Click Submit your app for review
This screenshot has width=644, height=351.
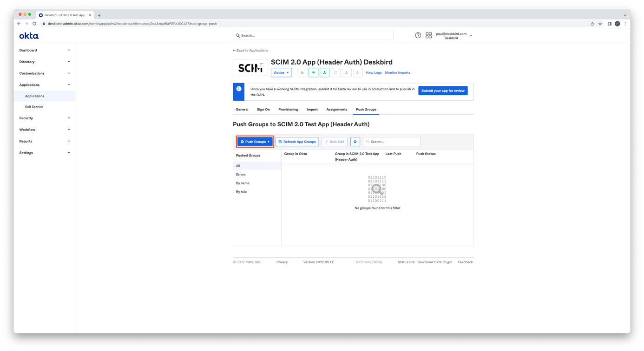[x=442, y=91]
